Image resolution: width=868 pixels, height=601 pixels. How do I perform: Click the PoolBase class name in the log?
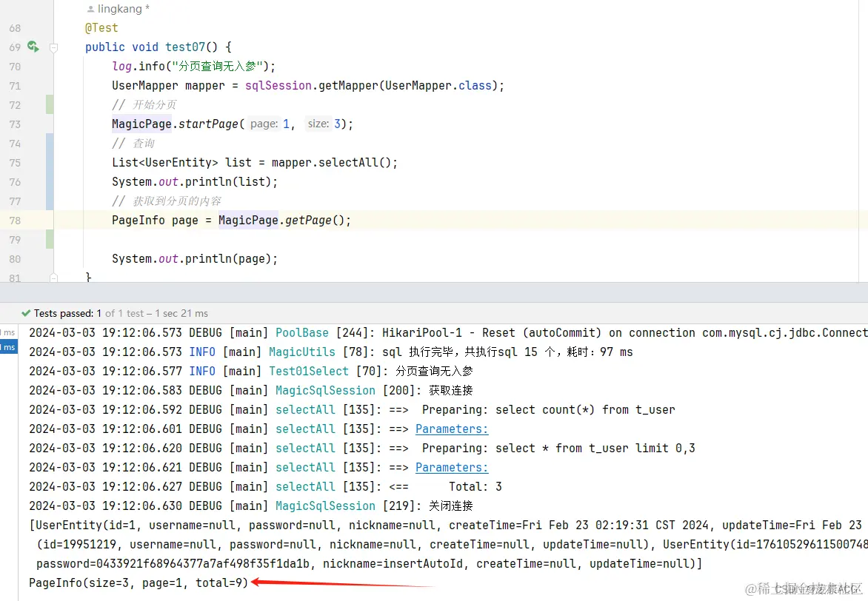tap(302, 332)
